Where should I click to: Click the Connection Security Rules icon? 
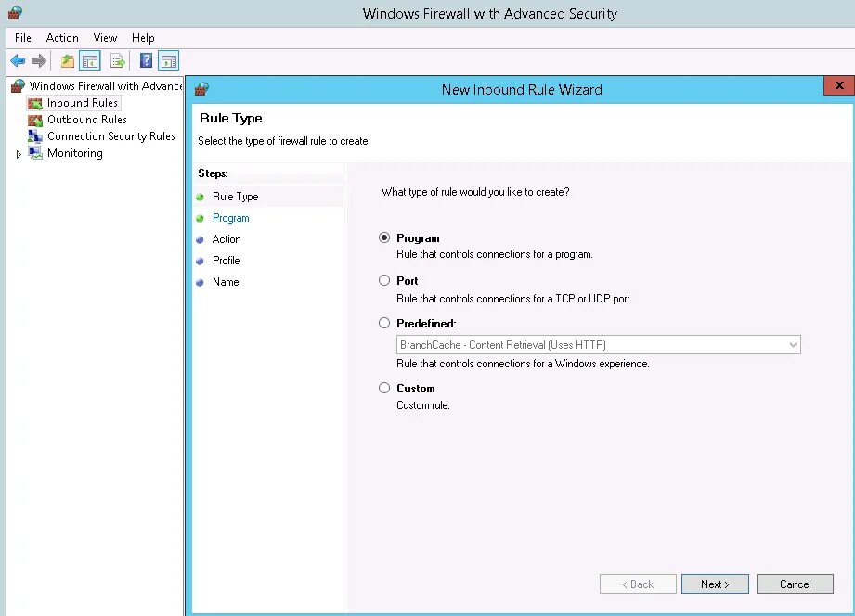coord(35,136)
